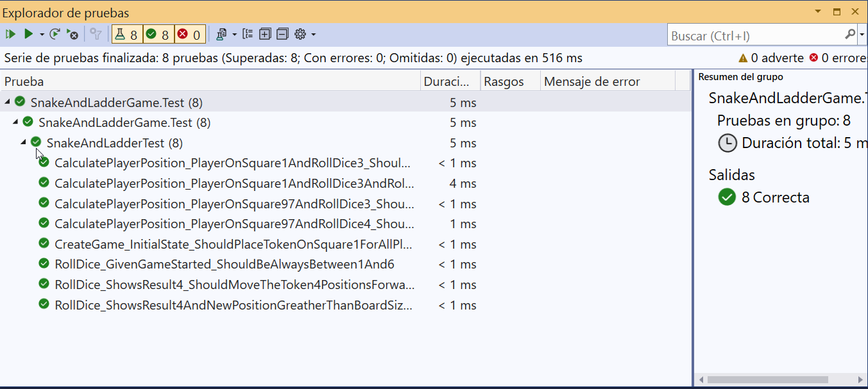This screenshot has width=868, height=389.
Task: Click the warning triangle near 0 advertencias
Action: (x=743, y=58)
